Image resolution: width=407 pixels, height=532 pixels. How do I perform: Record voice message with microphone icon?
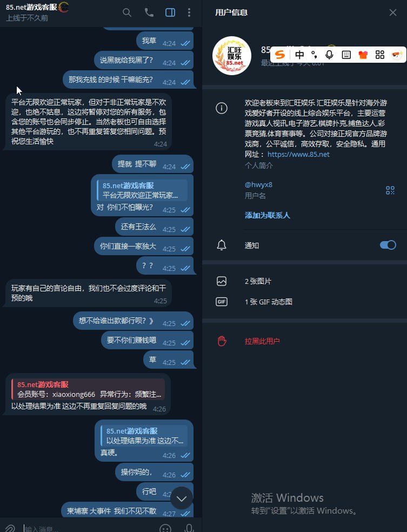click(189, 528)
